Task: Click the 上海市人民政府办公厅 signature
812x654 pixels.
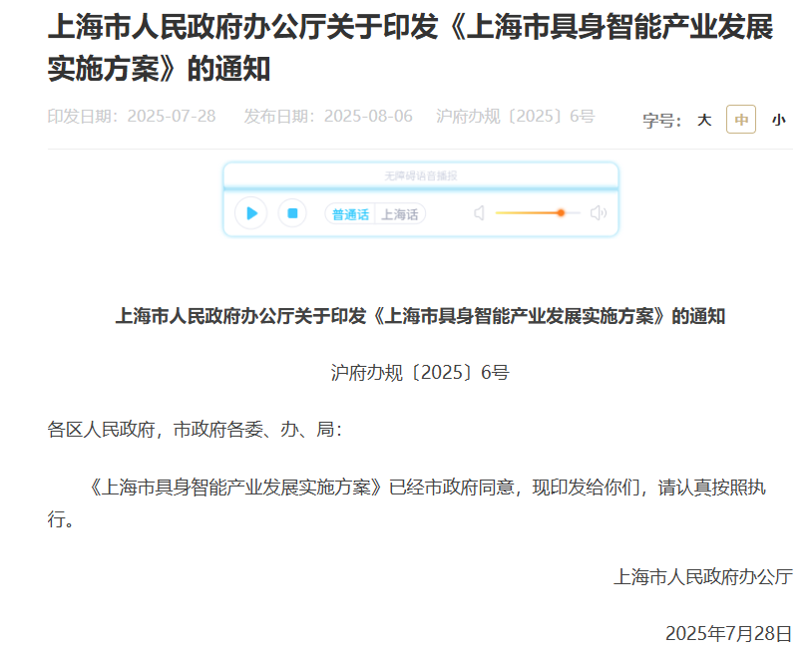Action: pos(702,576)
